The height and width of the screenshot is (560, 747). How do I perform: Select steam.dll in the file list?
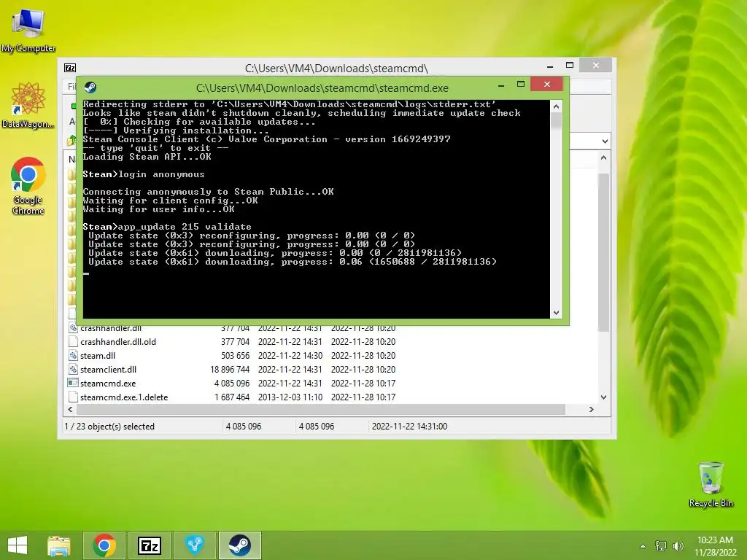coord(98,356)
